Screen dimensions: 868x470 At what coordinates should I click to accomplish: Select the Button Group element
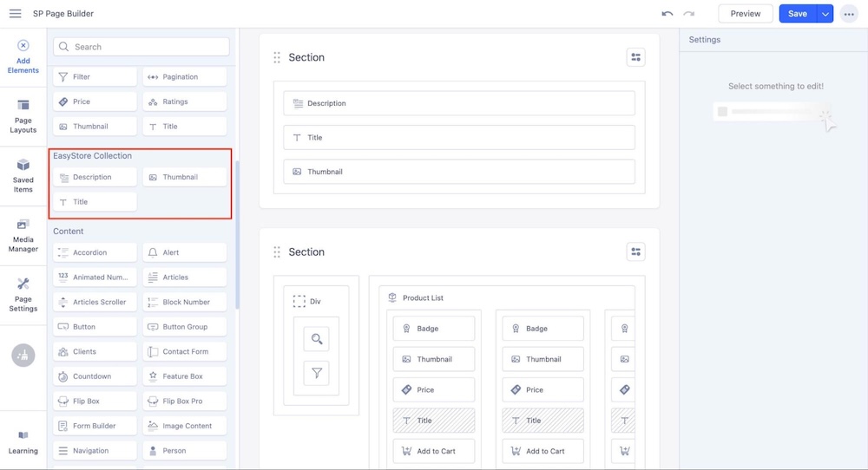tap(184, 327)
